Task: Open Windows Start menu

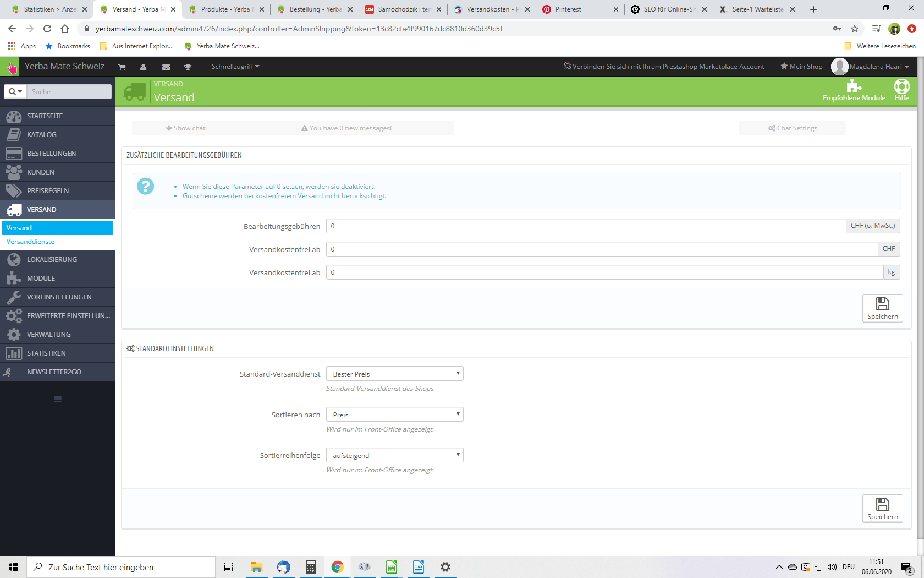Action: point(13,567)
